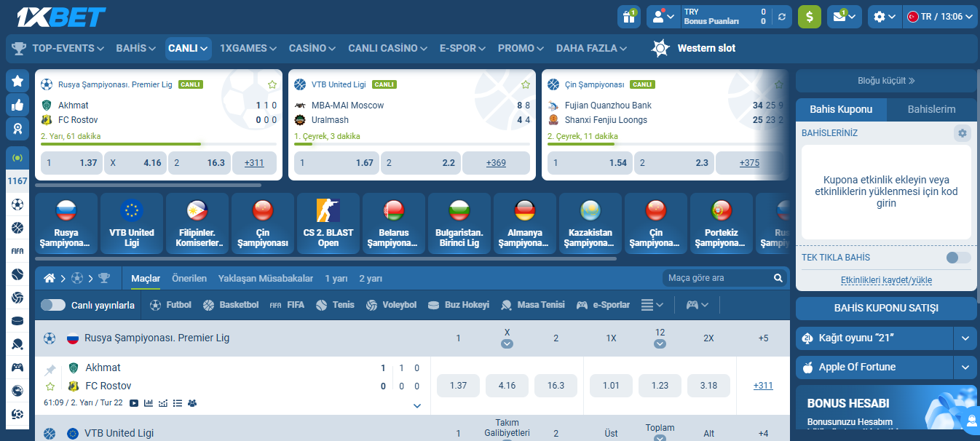
Task: Pin the Akhmat match
Action: click(50, 369)
